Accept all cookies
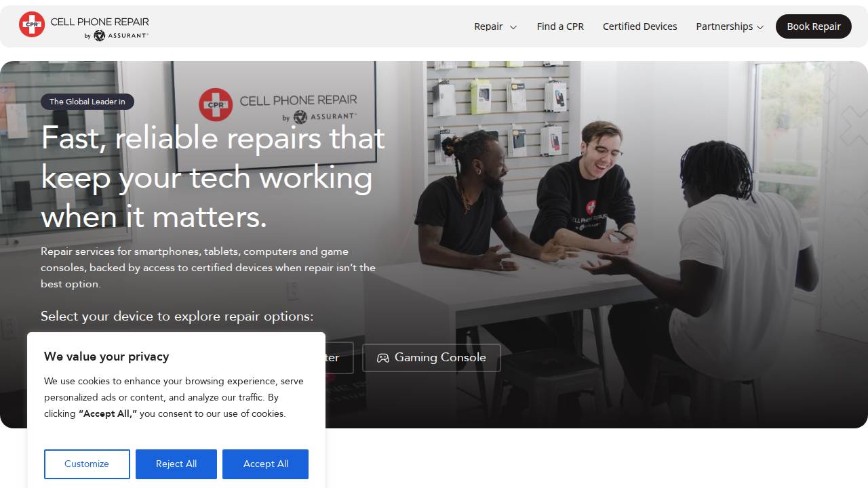868x488 pixels. click(x=265, y=464)
